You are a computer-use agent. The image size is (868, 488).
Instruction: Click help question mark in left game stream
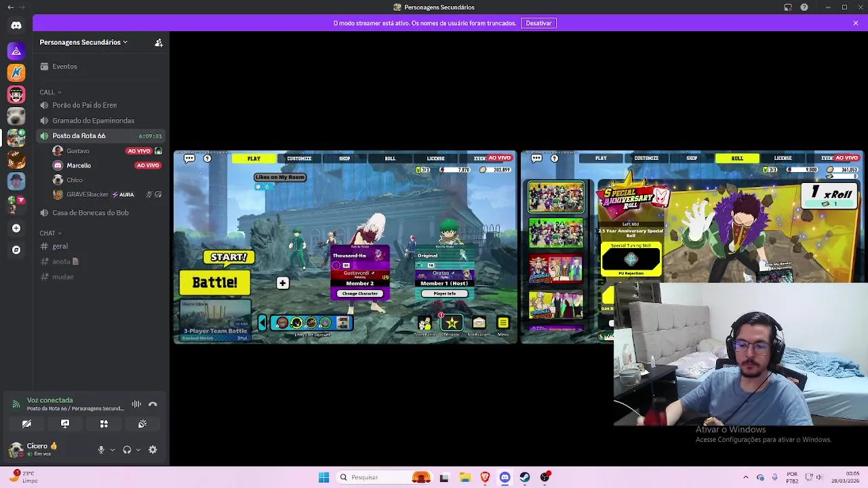208,158
